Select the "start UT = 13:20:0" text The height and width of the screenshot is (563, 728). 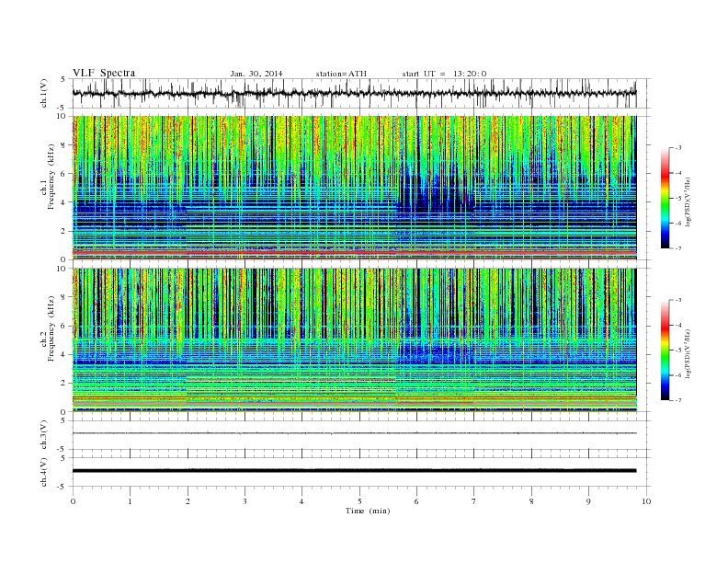click(x=444, y=74)
